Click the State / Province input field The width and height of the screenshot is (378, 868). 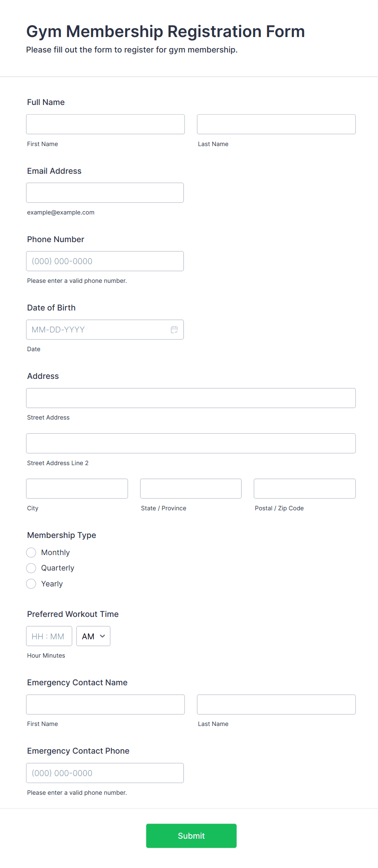click(x=191, y=488)
